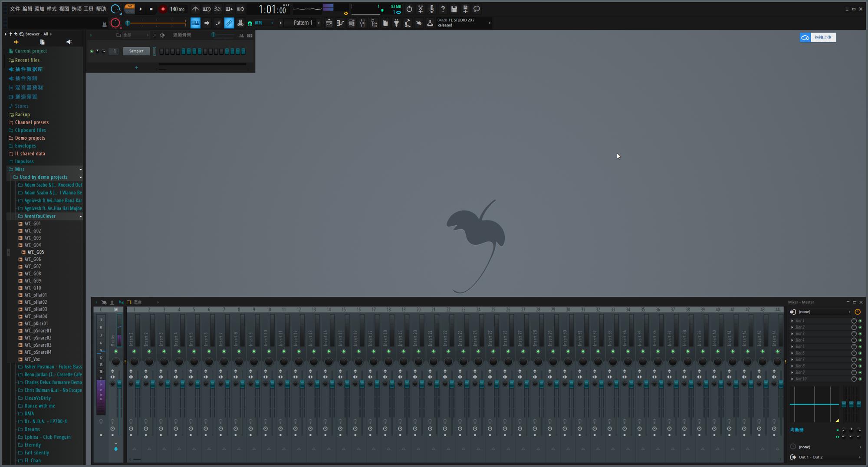This screenshot has width=868, height=467.
Task: Disable Insert 1 mixer track green light
Action: click(x=134, y=352)
